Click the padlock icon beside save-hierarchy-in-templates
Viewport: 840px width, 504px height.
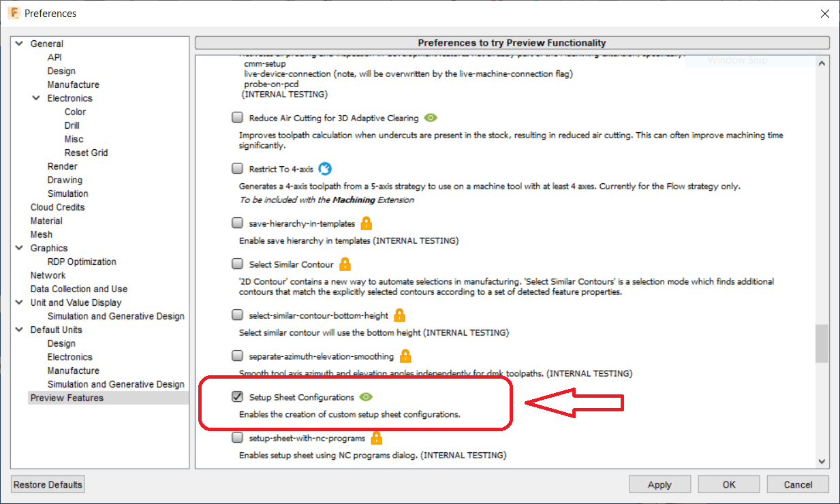coord(365,222)
